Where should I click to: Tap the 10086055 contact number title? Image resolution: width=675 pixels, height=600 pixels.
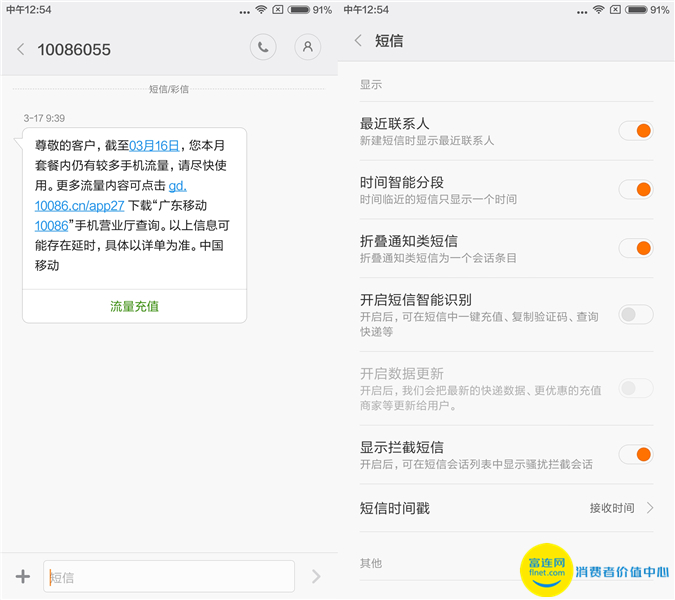coord(74,49)
